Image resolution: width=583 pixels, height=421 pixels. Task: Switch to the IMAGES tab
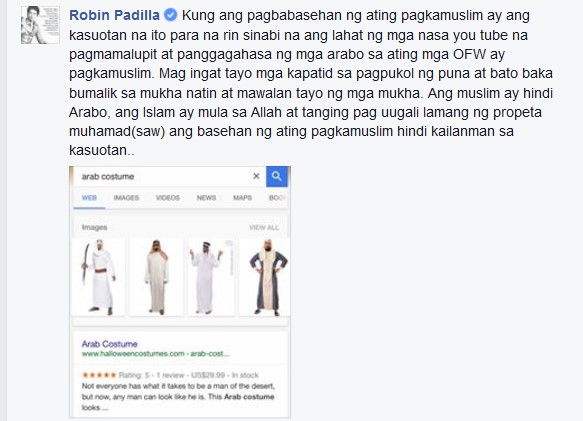pos(126,198)
